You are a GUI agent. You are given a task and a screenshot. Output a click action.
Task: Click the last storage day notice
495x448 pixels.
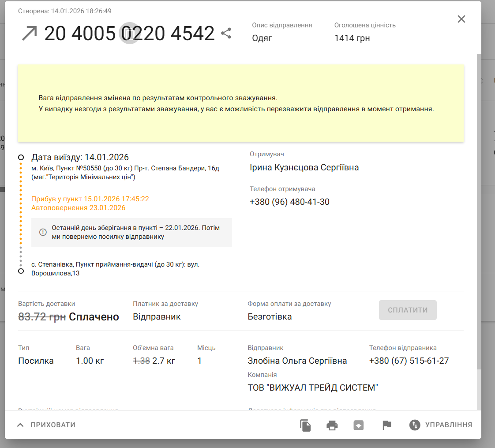pyautogui.click(x=131, y=232)
